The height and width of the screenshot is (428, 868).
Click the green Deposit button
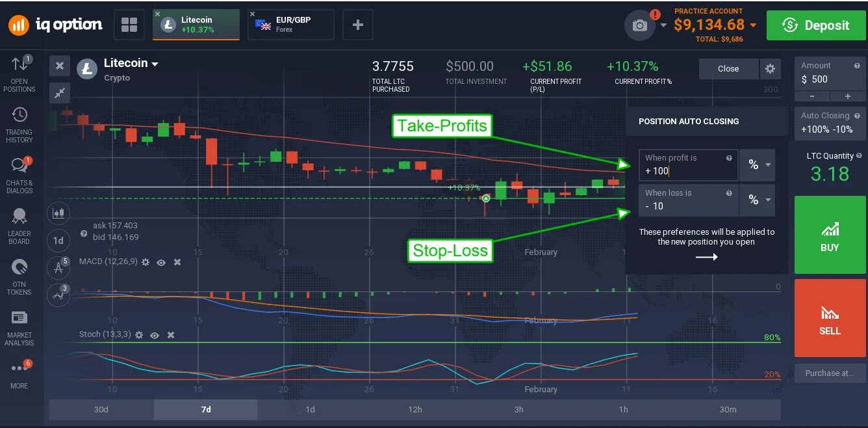point(816,25)
